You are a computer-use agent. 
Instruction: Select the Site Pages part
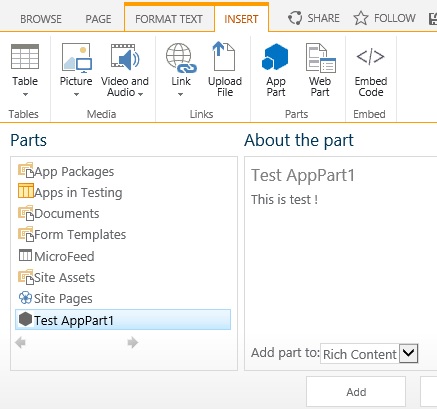[55, 298]
